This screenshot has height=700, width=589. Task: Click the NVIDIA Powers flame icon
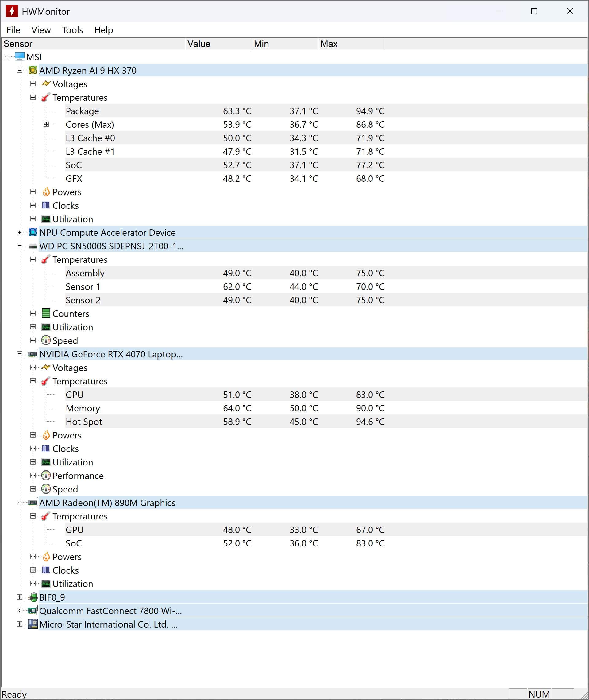(46, 435)
